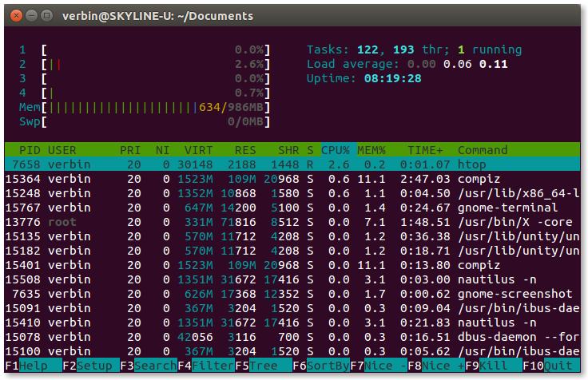Click the TIME+ column header
Screen dimensions: 588x380
(425, 150)
